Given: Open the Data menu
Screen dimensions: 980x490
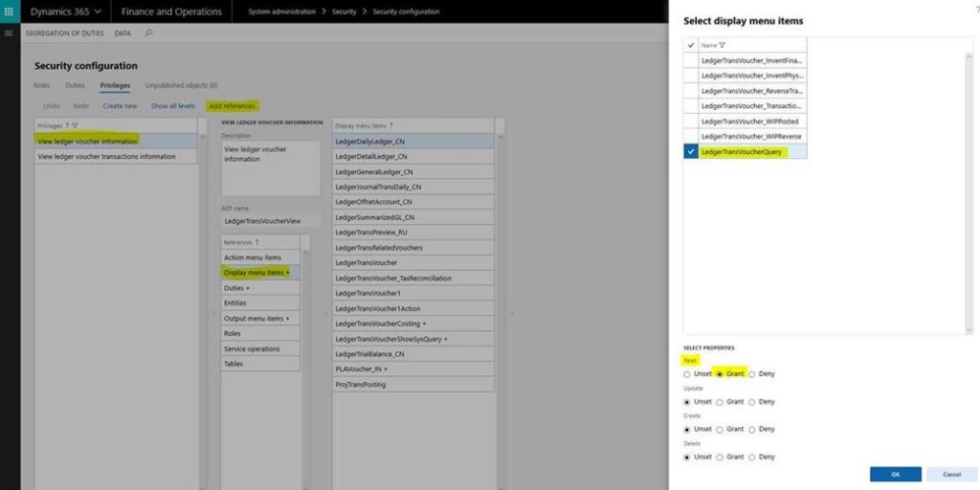Looking at the screenshot, I should 122,33.
